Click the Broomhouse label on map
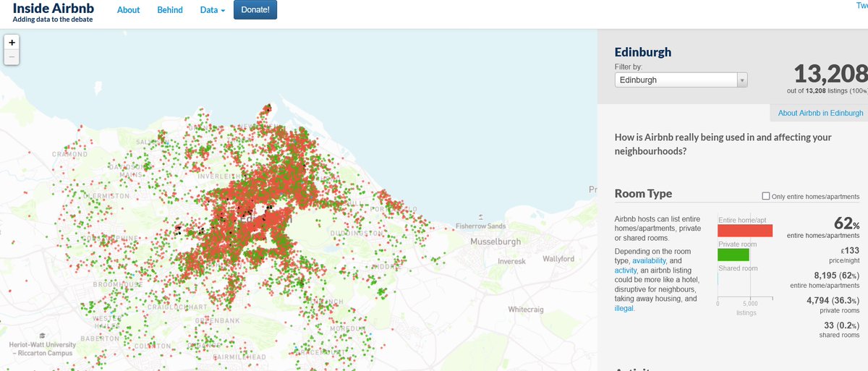Image resolution: width=868 pixels, height=371 pixels. tap(118, 285)
